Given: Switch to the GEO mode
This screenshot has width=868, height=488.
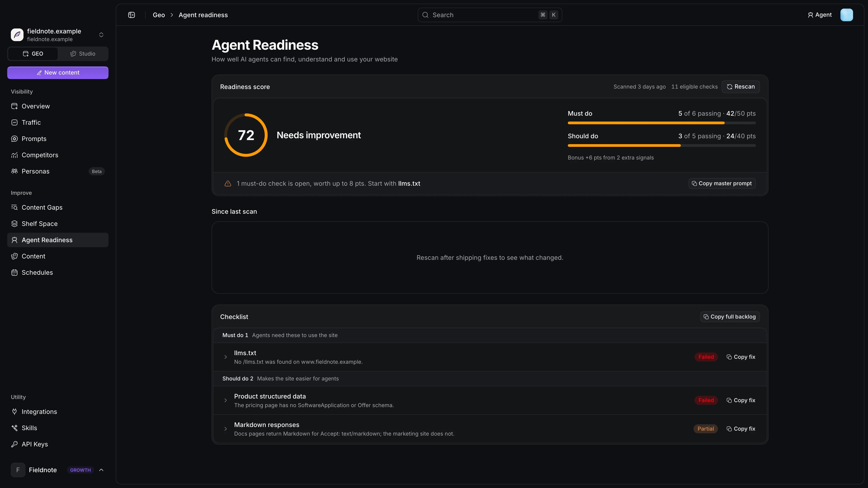Looking at the screenshot, I should (33, 54).
